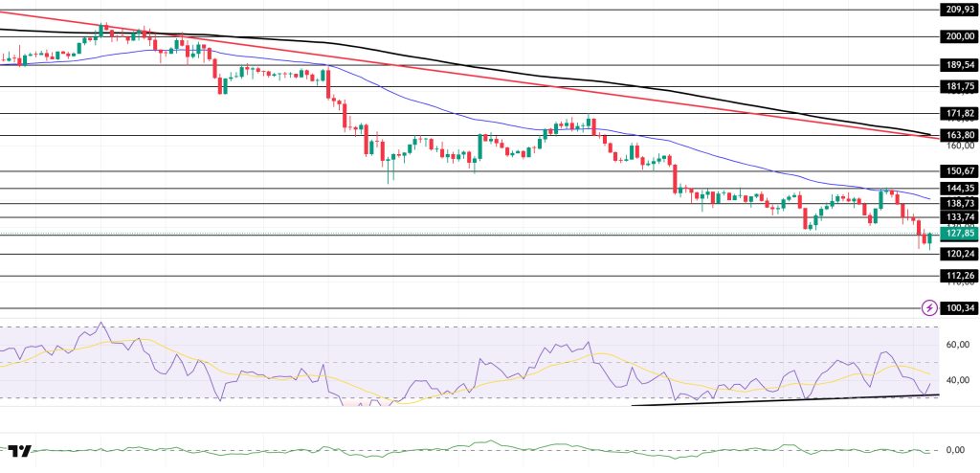
Task: Select the green current price label 127,85
Action: pos(958,234)
